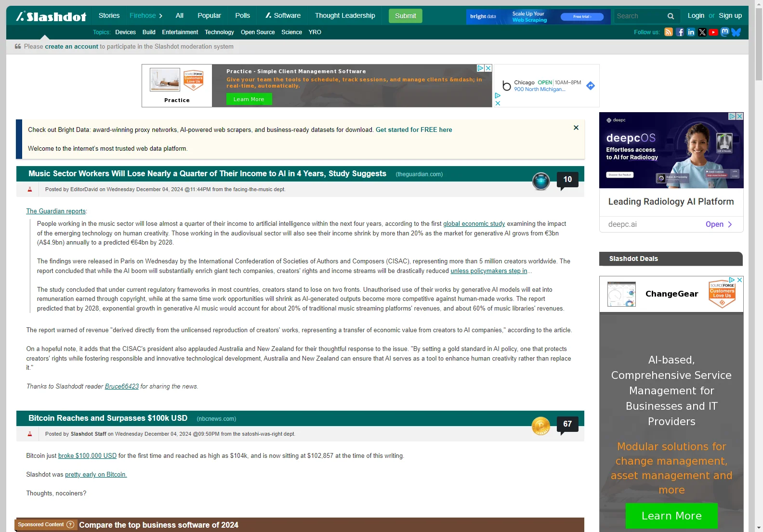Close the Practice banner ad
This screenshot has height=532, width=763.
[488, 68]
